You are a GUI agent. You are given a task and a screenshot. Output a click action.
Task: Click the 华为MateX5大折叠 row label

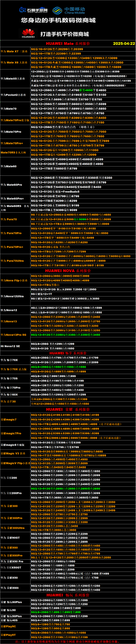coord(13,78)
